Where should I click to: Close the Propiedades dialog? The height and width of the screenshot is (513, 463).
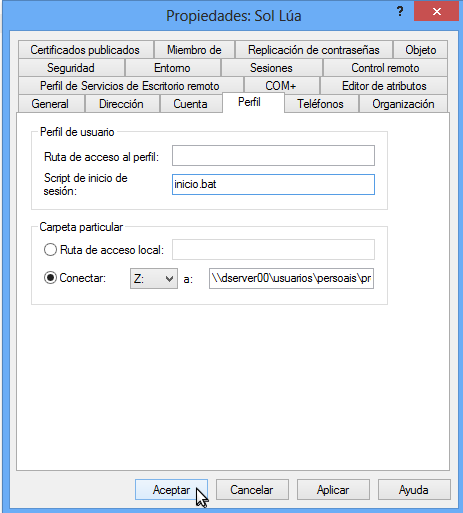pos(437,12)
